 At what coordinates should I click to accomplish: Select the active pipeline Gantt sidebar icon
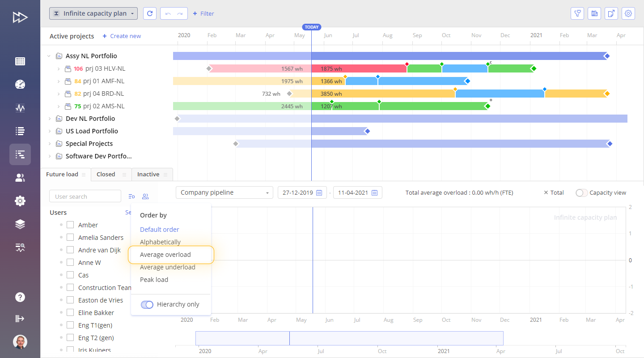pyautogui.click(x=20, y=154)
